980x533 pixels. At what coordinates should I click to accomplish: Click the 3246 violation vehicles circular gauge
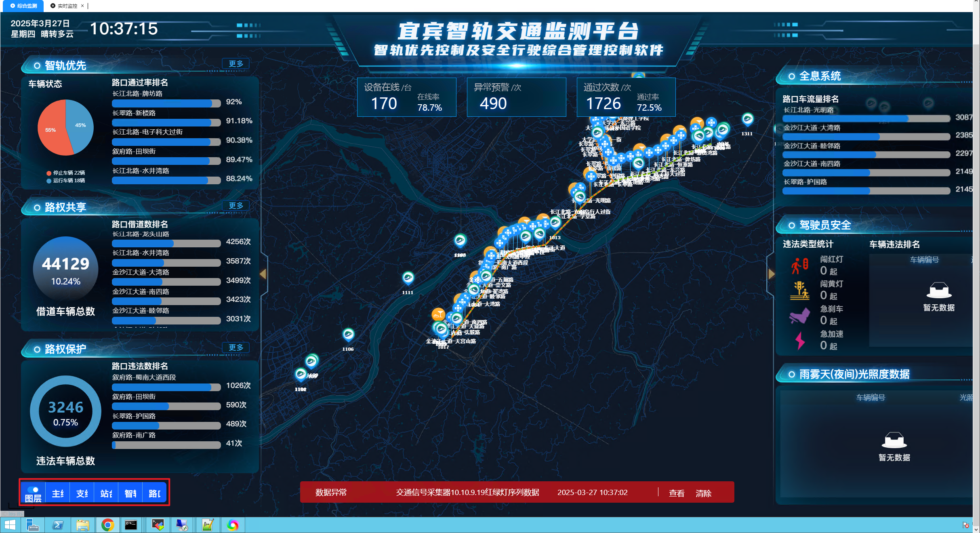[65, 411]
